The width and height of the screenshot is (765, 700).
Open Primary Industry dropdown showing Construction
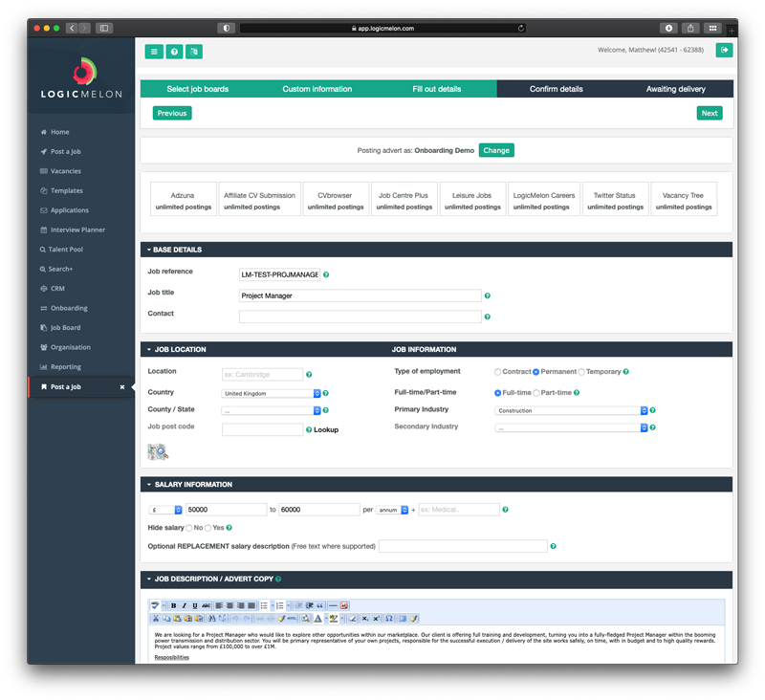[571, 411]
